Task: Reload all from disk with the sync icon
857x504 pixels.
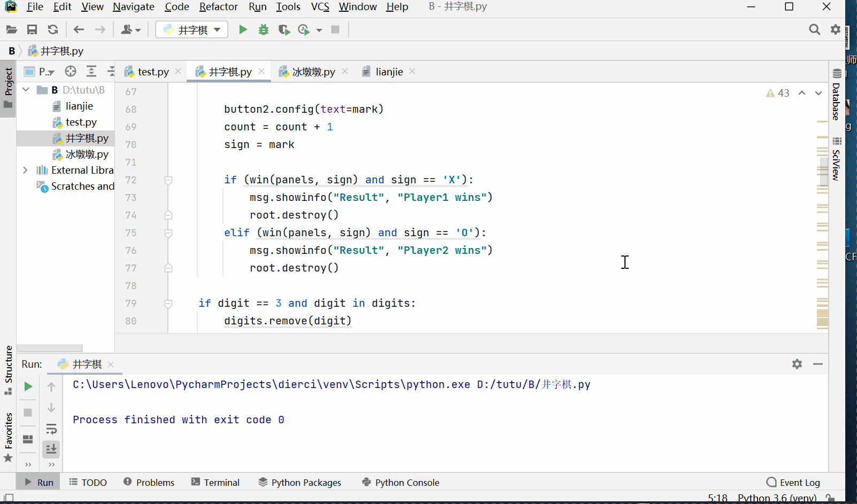Action: [x=53, y=30]
